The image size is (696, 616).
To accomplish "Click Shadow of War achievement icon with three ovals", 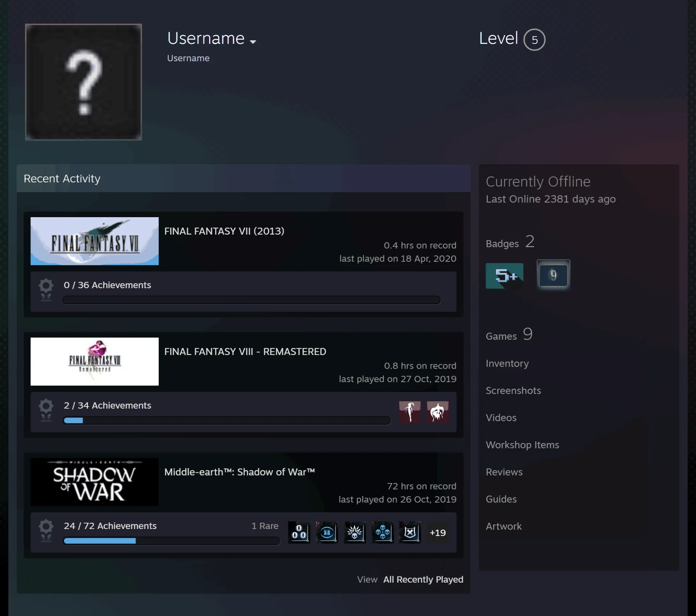I will 299,532.
